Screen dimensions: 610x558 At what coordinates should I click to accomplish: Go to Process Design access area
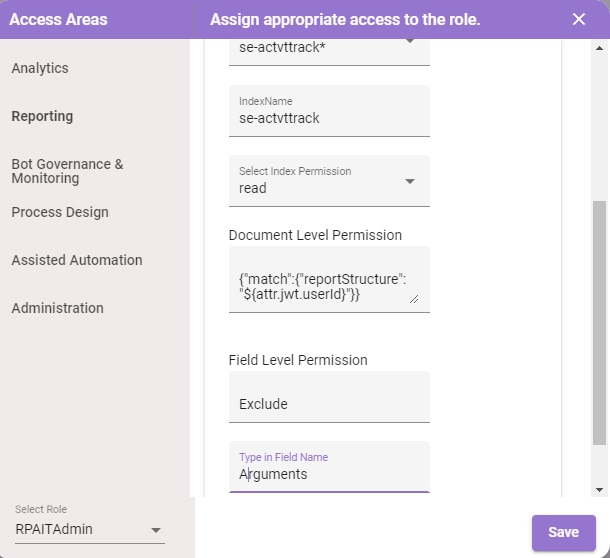[60, 212]
